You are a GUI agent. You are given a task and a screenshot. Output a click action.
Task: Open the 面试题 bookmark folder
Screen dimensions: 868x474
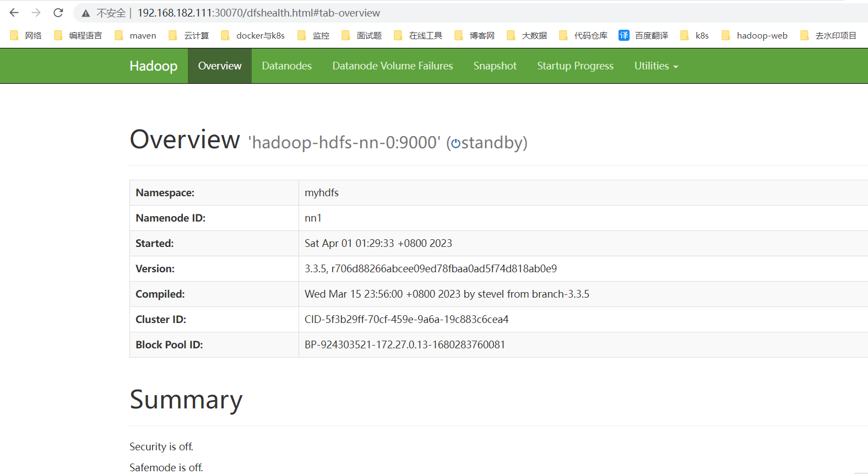(362, 35)
